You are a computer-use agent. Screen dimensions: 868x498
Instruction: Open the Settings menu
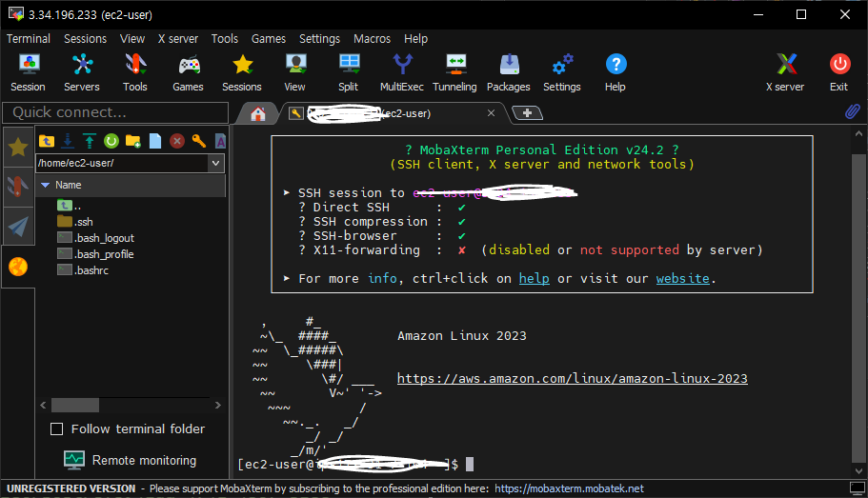click(x=320, y=39)
